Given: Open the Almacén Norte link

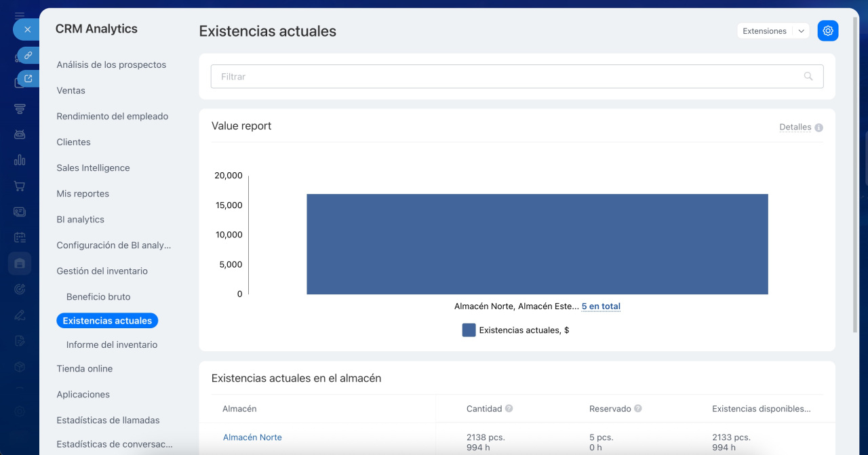Looking at the screenshot, I should 252,437.
